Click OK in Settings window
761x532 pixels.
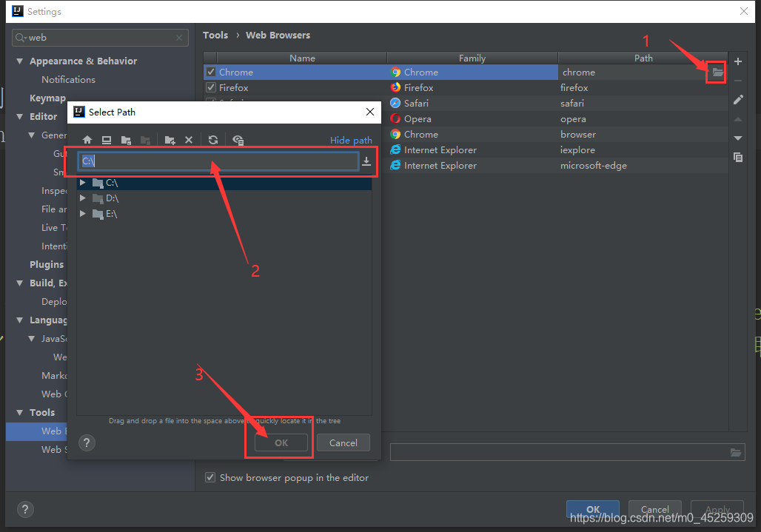593,509
